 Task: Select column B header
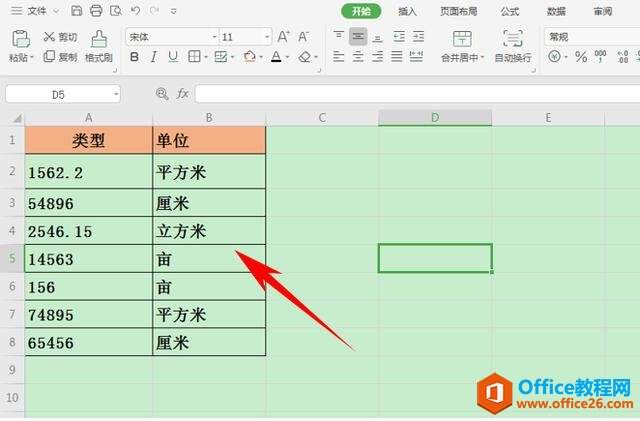click(x=209, y=118)
